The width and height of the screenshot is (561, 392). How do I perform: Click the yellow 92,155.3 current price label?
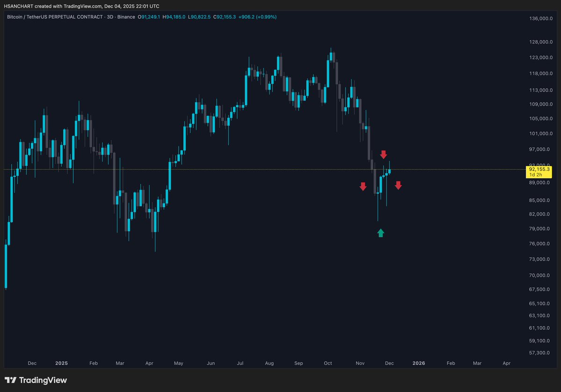pos(539,169)
